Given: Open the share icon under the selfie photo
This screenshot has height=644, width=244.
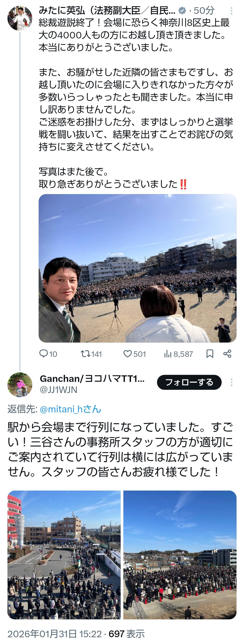Looking at the screenshot, I should click(227, 353).
